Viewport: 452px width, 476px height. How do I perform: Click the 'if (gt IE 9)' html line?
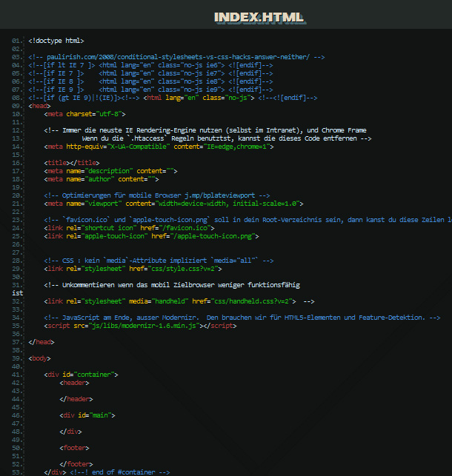(173, 98)
